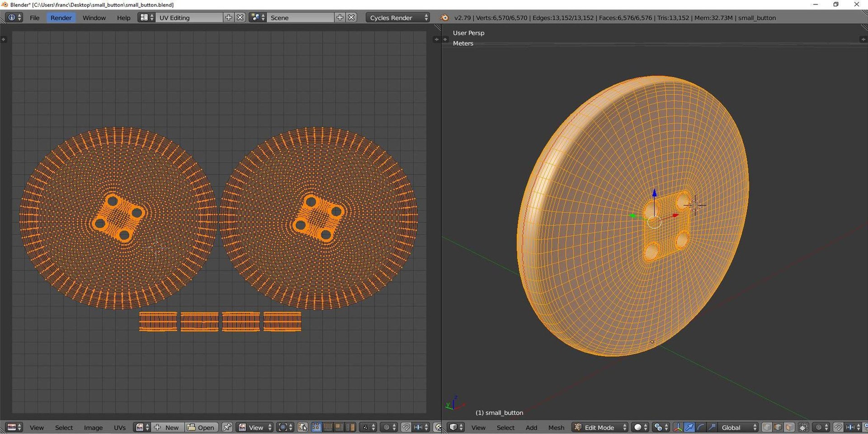Select the rotate manipulator
Screen dimensions: 868x434
pos(701,427)
